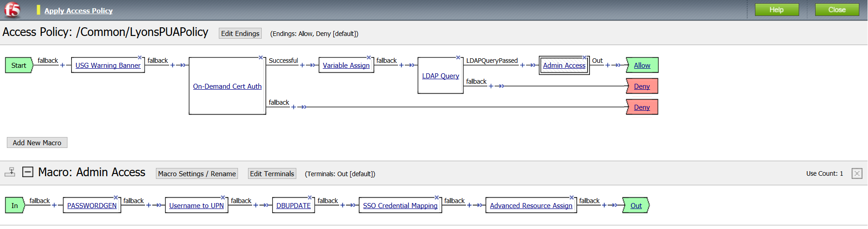Click the F5 logo icon
The image size is (868, 229).
point(12,10)
